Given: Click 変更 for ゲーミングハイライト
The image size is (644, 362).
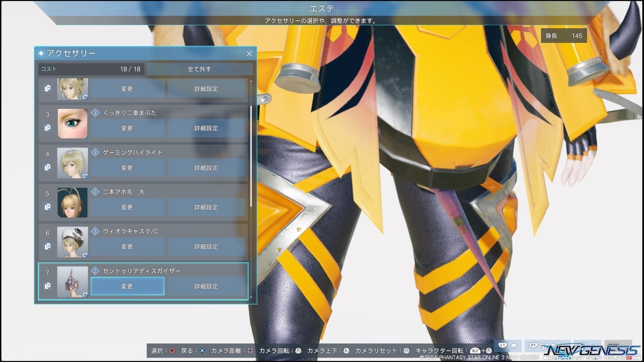Looking at the screenshot, I should pyautogui.click(x=127, y=168).
